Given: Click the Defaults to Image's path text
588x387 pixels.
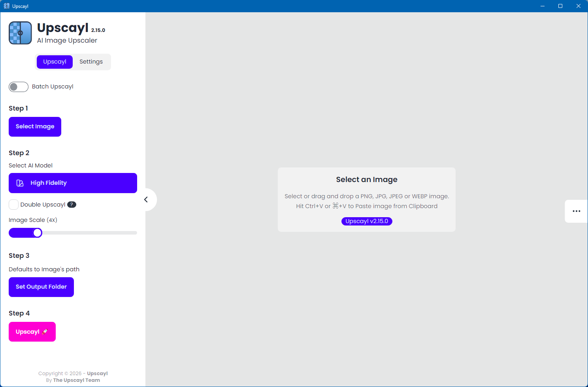Looking at the screenshot, I should 44,269.
